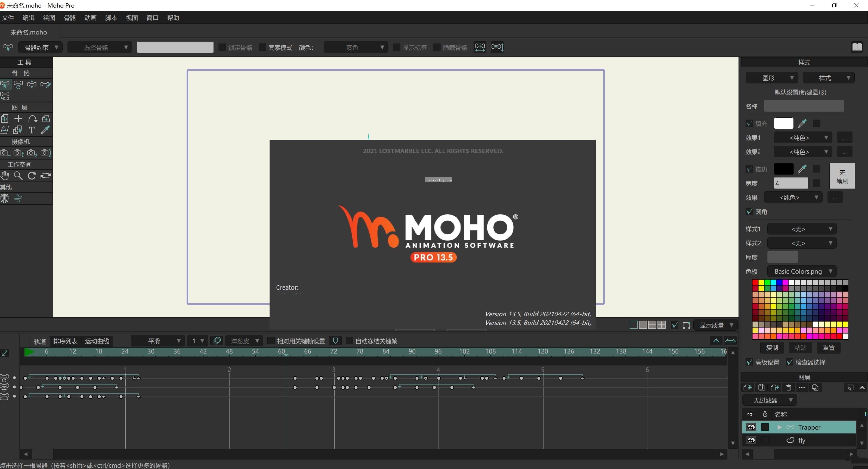Select the Select Bone tool

pyautogui.click(x=5, y=84)
